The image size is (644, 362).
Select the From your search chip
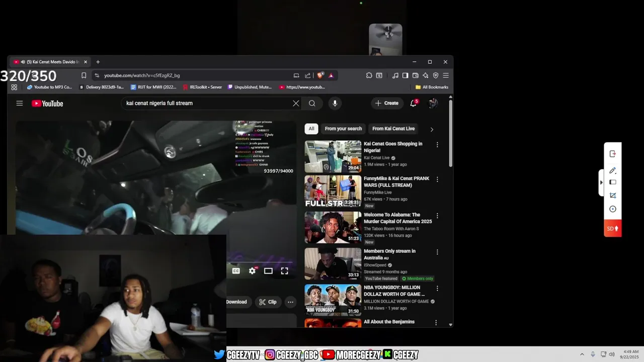pos(343,129)
